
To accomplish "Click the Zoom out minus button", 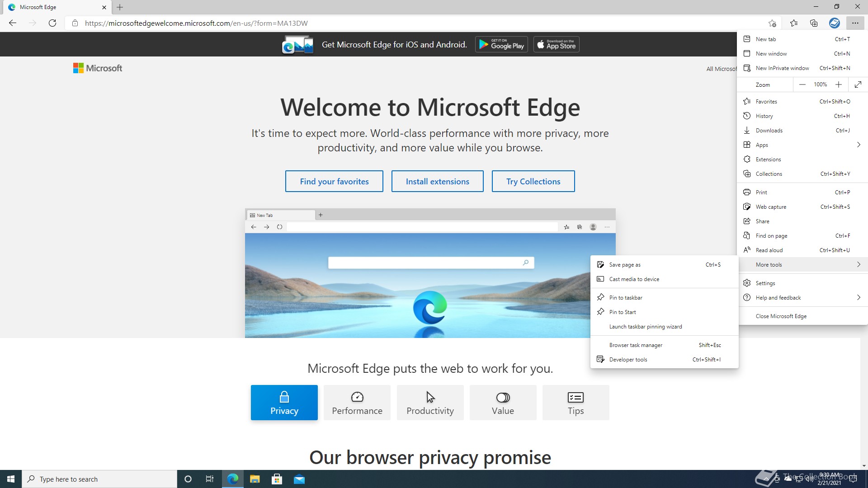I will (x=802, y=84).
